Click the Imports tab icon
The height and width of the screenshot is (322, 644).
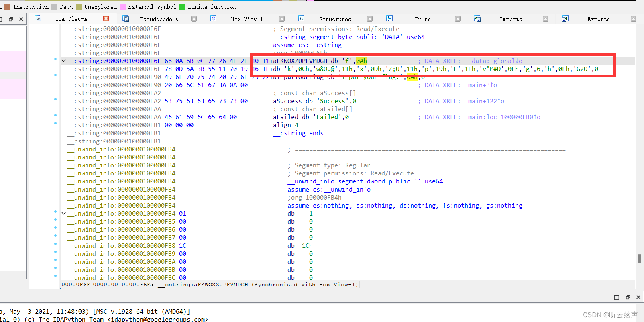(477, 18)
